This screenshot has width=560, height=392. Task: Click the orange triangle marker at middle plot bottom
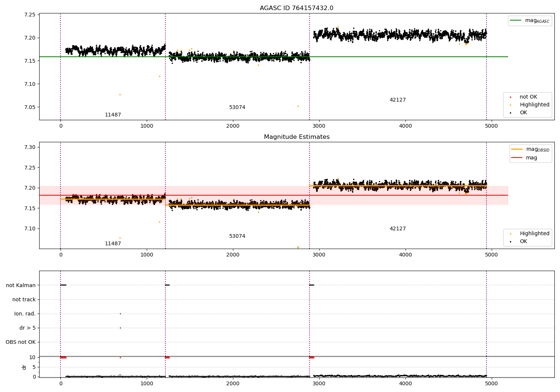[x=298, y=248]
